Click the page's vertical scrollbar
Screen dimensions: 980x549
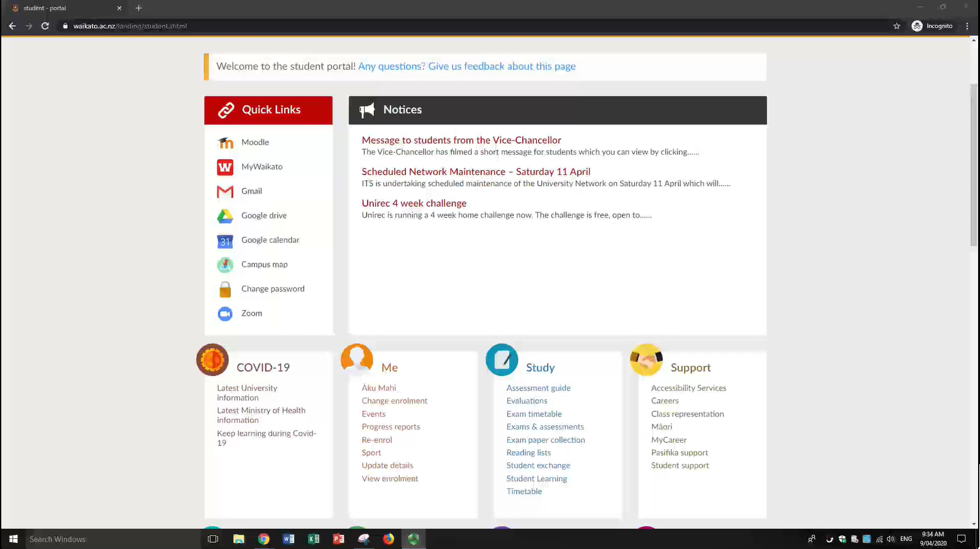[x=974, y=164]
